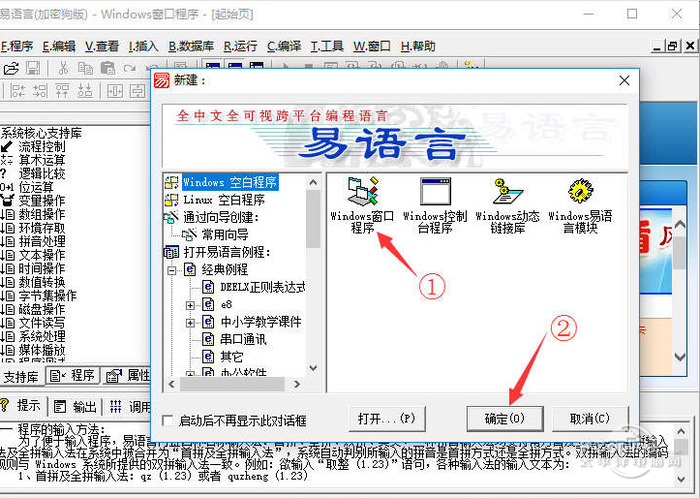This screenshot has width=700, height=498.
Task: Switch to the 程序 tab
Action: 72,376
